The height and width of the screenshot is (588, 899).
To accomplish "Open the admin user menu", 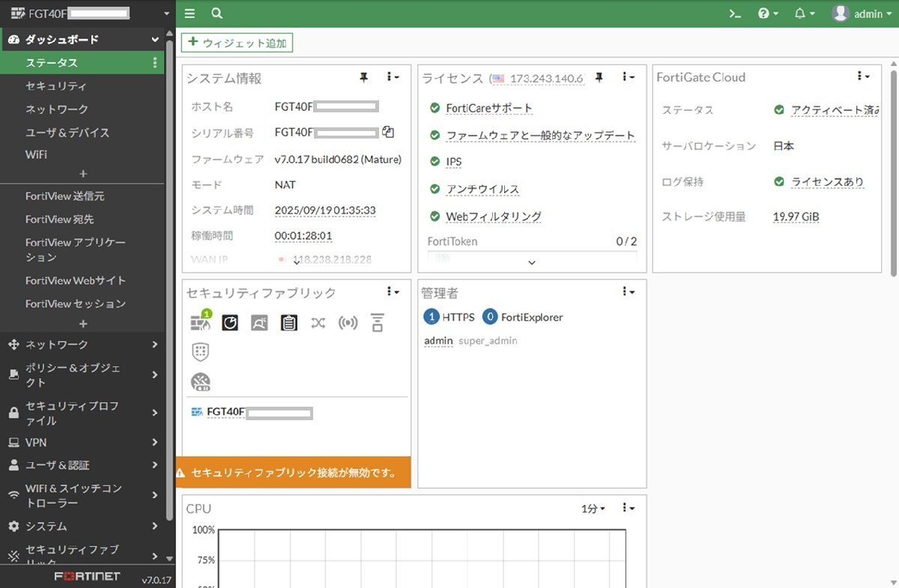I will (862, 13).
